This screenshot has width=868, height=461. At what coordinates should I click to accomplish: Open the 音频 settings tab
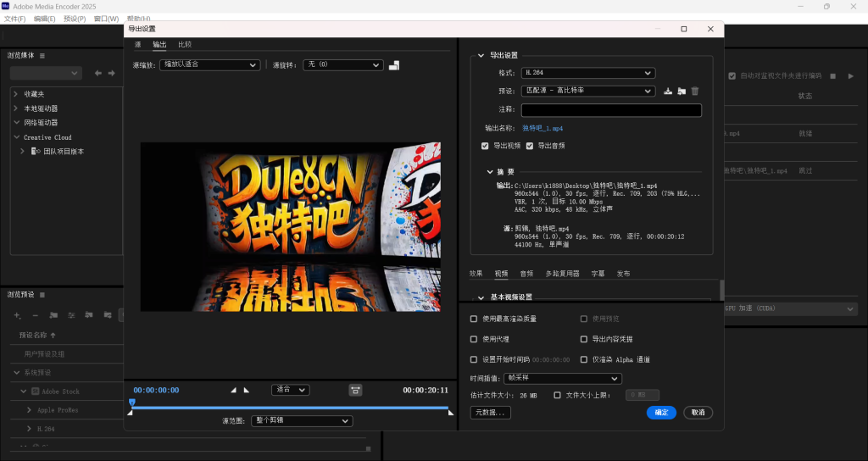pos(526,274)
